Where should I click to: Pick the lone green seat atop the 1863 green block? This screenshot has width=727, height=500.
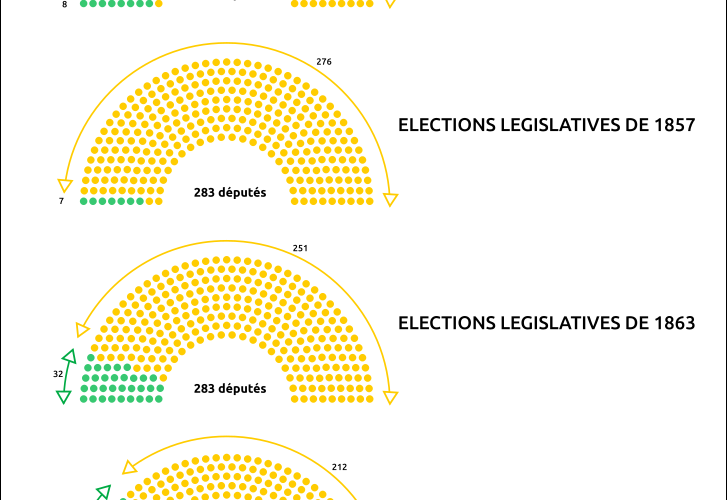pyautogui.click(x=91, y=358)
